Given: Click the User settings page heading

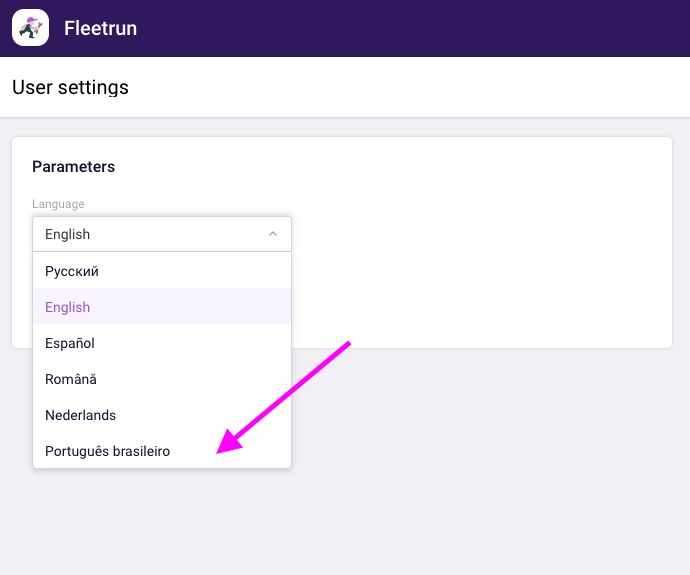Looking at the screenshot, I should coord(70,87).
